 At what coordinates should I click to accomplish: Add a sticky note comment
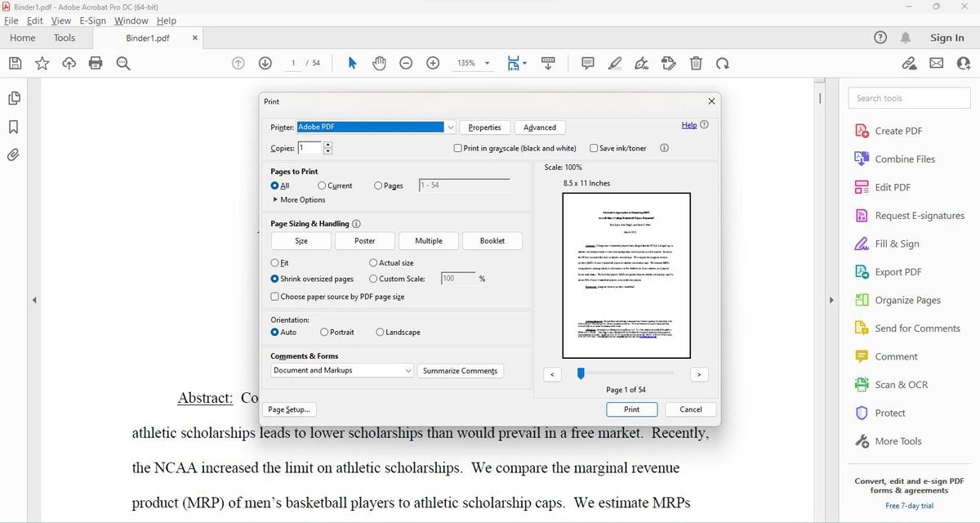point(587,63)
